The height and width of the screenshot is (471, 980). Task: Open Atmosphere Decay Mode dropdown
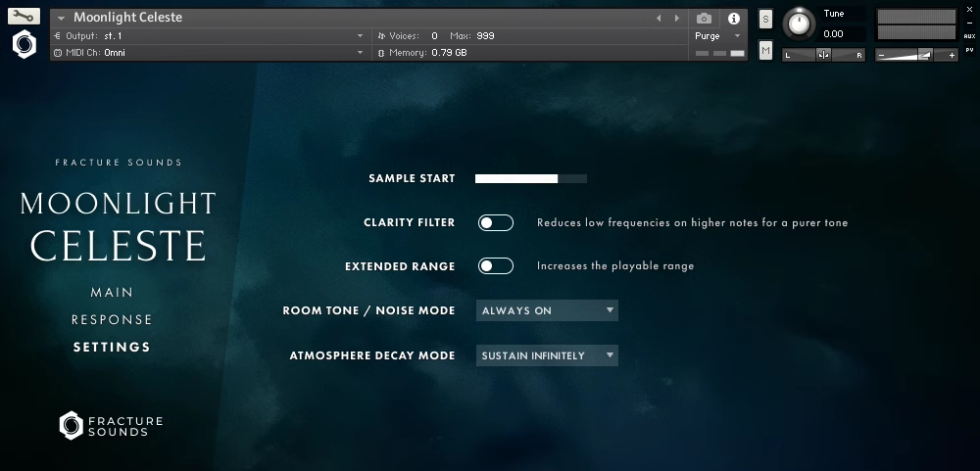[x=547, y=355]
